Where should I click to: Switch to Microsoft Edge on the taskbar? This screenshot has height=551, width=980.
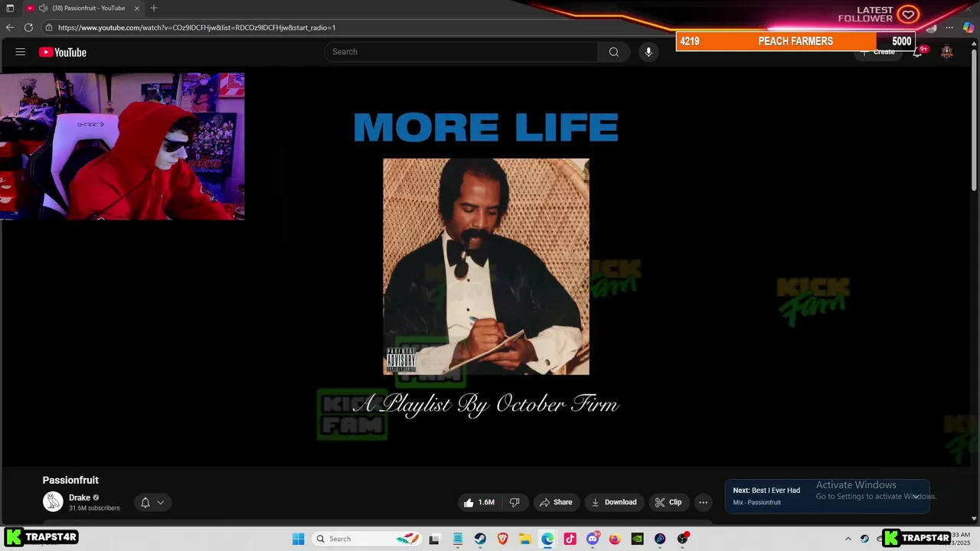547,539
